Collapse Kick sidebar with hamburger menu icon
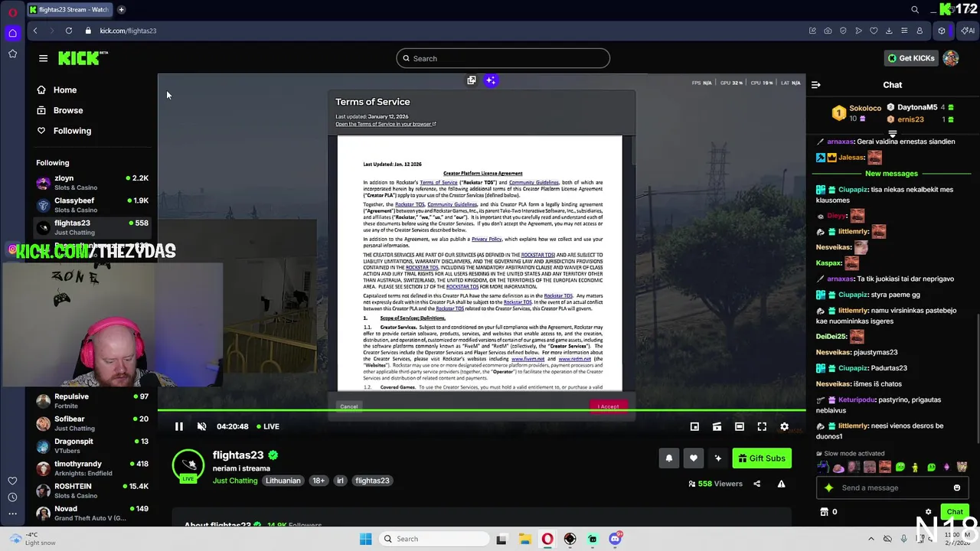980x551 pixels. (43, 58)
